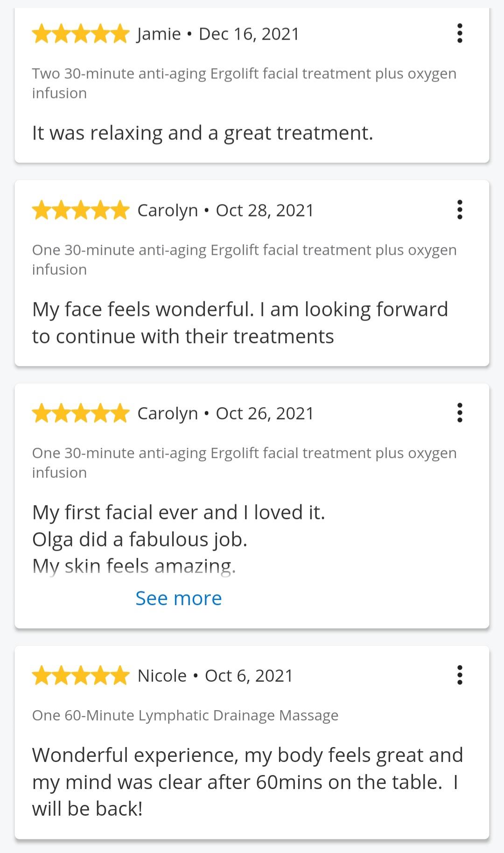
Task: Open deal description under Carolyn Oct 28 review
Action: point(244,260)
